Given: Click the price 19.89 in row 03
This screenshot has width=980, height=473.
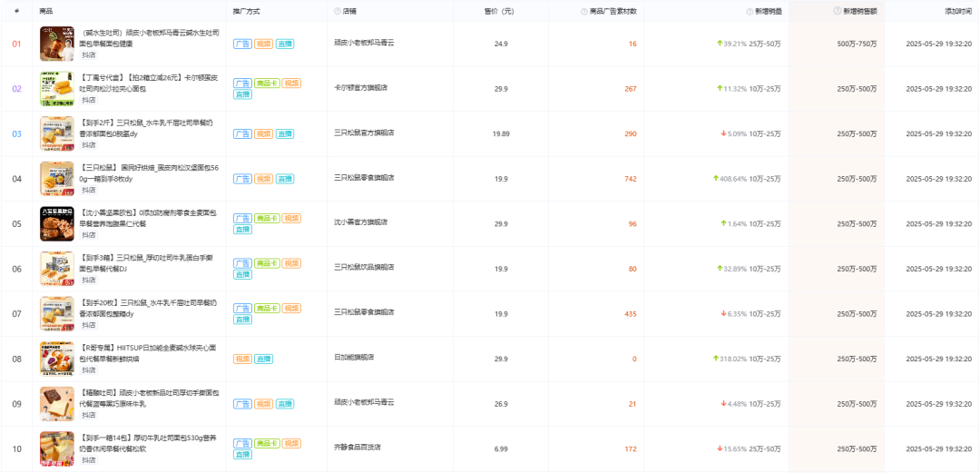Looking at the screenshot, I should tap(501, 133).
